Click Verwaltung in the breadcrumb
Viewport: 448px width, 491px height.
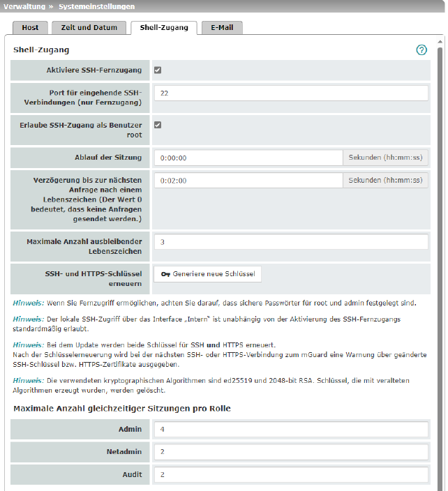click(24, 6)
